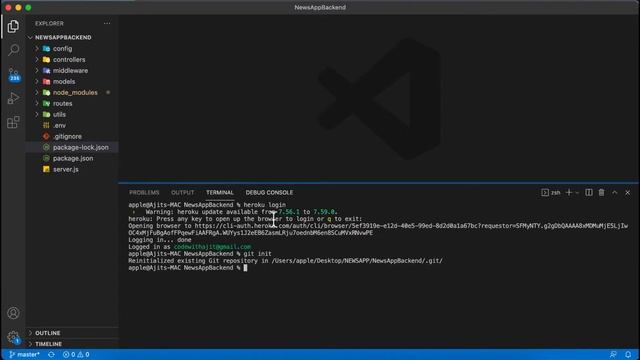Switch to the Debug Console tab
Screen dimensions: 640x360
coord(269,192)
